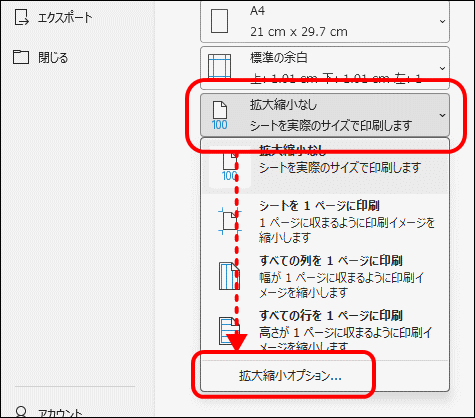
Task: Click the 21 cm x 29.7 cm text
Action: 299,32
